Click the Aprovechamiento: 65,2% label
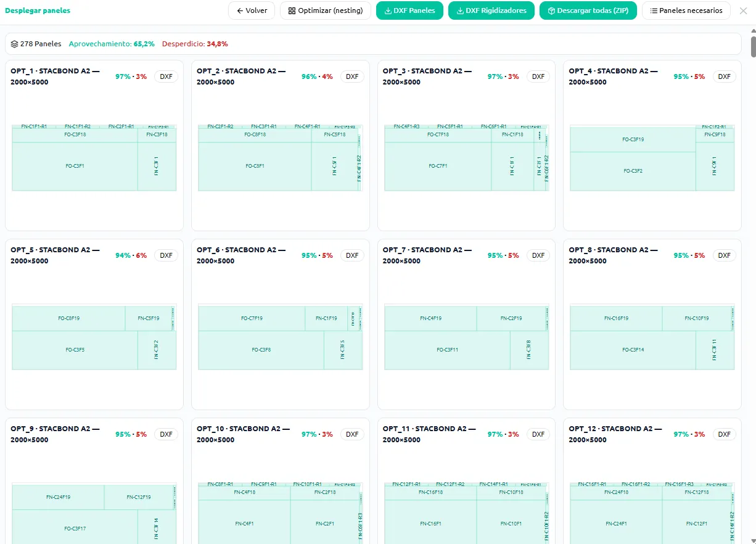Screen dimensions: 756x544 pyautogui.click(x=112, y=44)
